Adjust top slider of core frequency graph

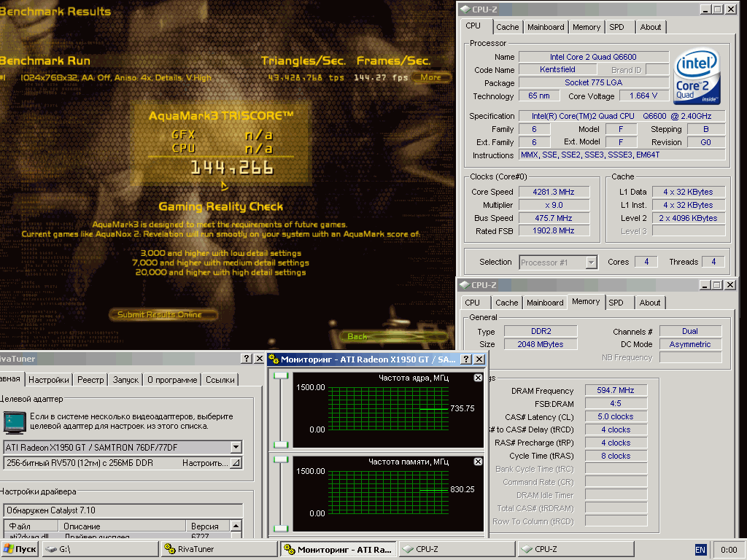tap(281, 376)
